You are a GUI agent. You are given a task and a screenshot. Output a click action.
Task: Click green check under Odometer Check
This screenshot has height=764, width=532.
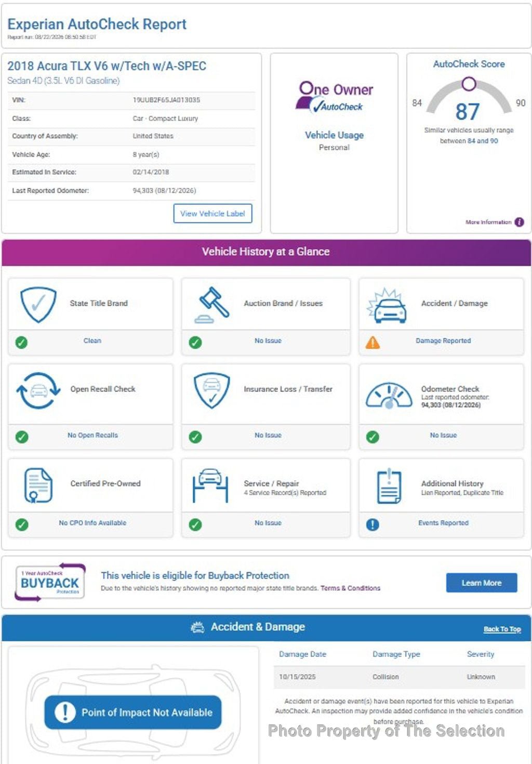(373, 437)
